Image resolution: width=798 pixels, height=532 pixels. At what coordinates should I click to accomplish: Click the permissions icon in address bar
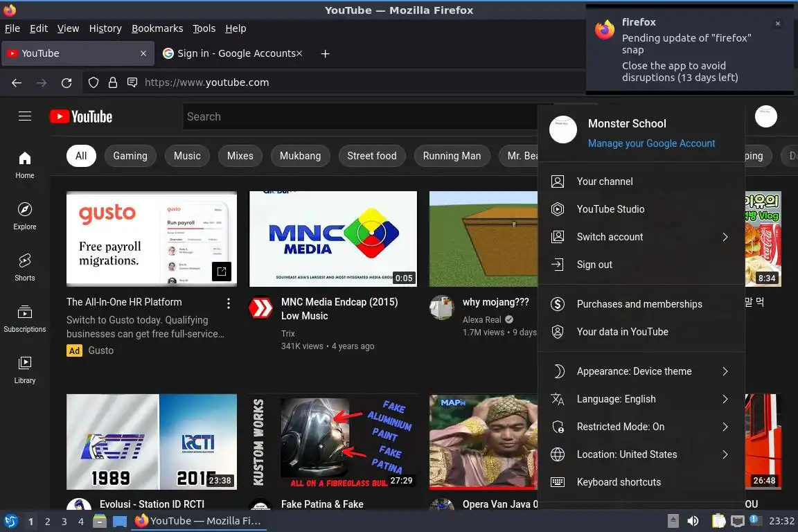click(132, 82)
